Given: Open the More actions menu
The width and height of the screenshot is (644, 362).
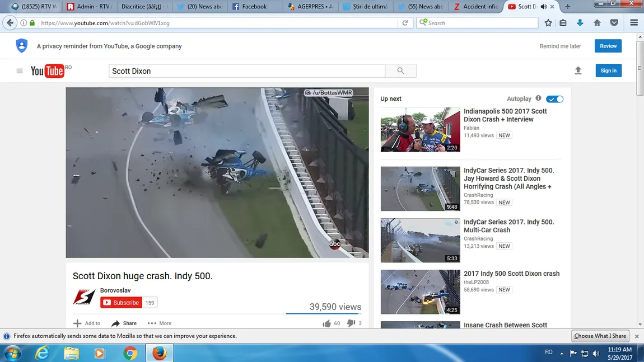Looking at the screenshot, I should tap(160, 323).
